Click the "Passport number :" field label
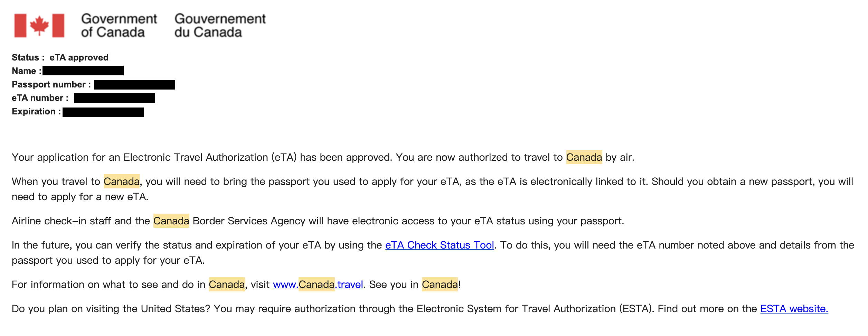Image resolution: width=868 pixels, height=336 pixels. pos(51,85)
